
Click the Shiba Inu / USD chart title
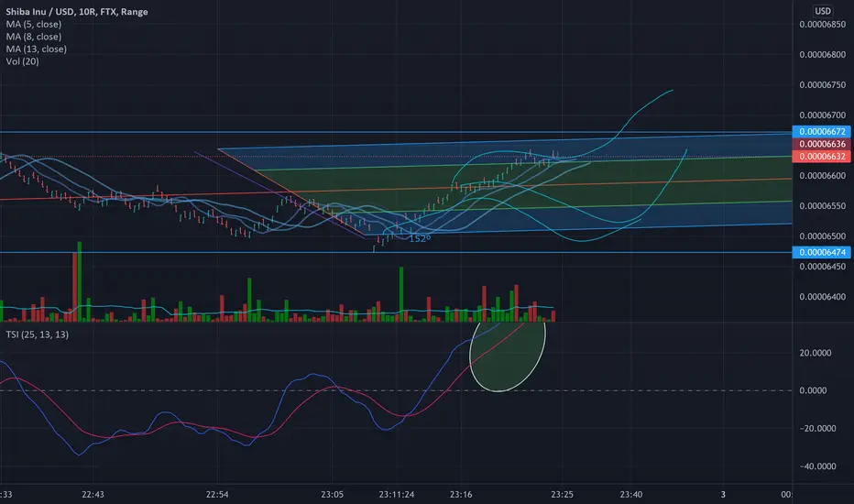[77, 11]
